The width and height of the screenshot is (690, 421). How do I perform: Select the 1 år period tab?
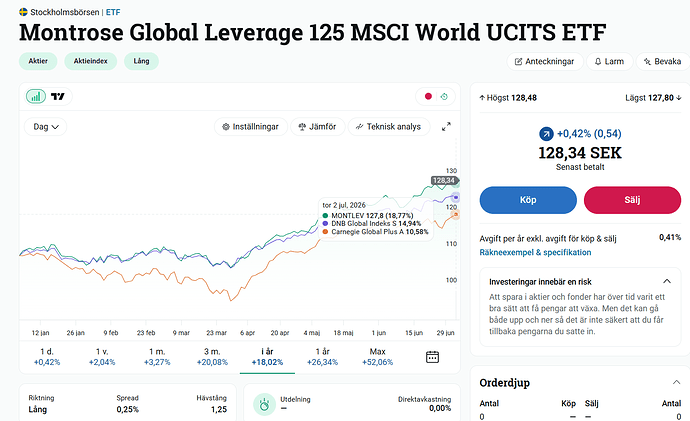[322, 357]
